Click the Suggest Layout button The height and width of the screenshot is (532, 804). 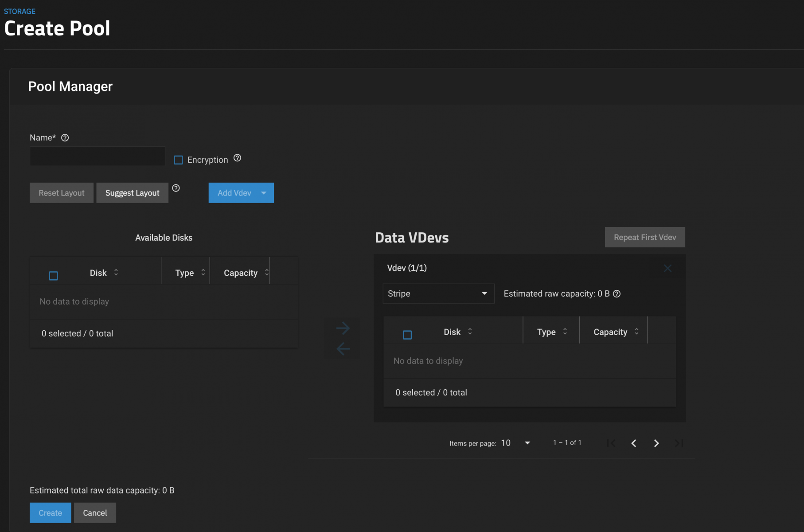pos(133,193)
